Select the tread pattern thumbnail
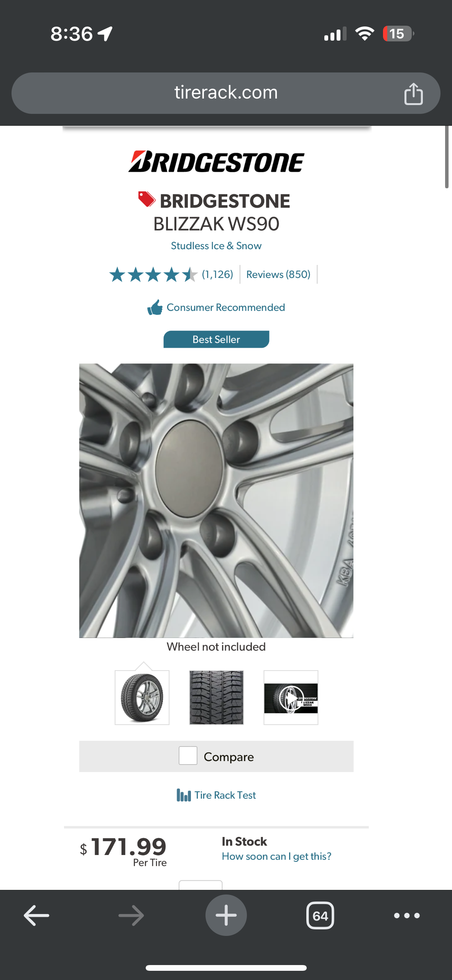This screenshot has height=980, width=452. [216, 697]
